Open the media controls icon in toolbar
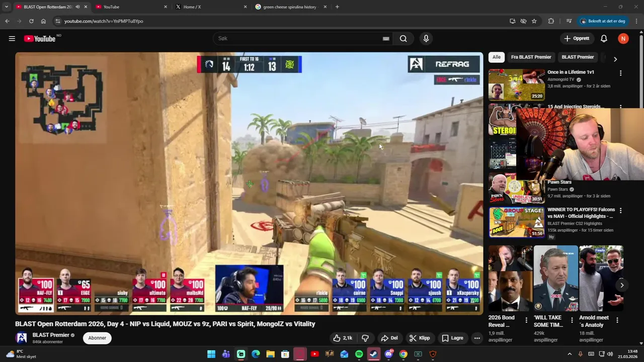The image size is (644, 362). coord(569,21)
